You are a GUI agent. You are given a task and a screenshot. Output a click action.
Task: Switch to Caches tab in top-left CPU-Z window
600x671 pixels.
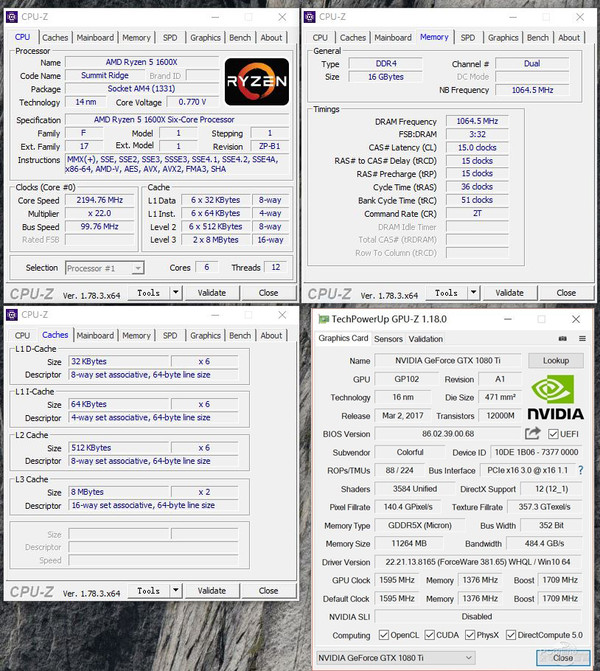point(55,38)
